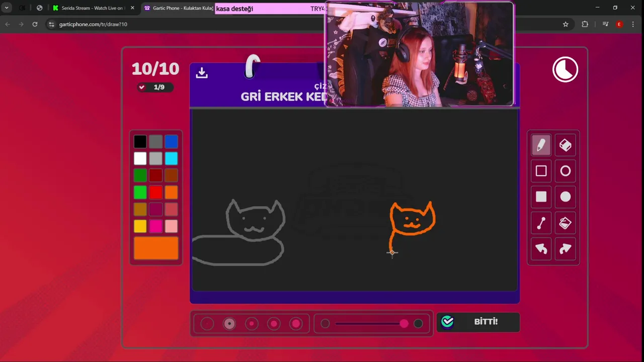Select the fourth brush size

coord(274,324)
